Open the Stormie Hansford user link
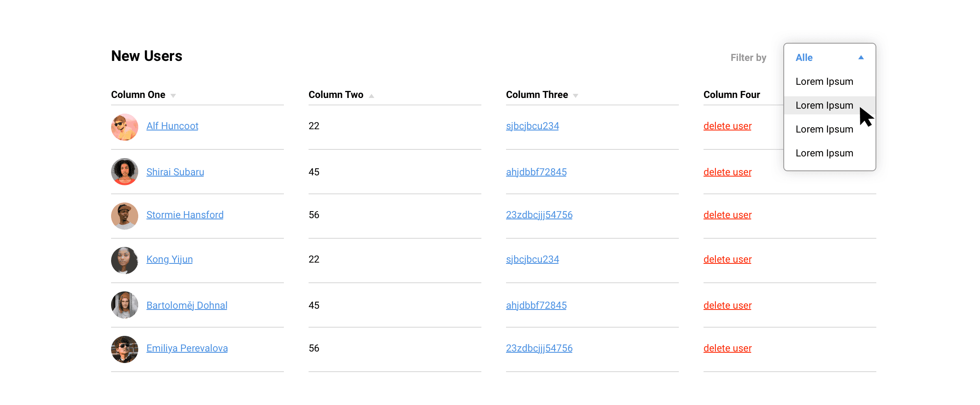The height and width of the screenshot is (405, 980). [185, 215]
